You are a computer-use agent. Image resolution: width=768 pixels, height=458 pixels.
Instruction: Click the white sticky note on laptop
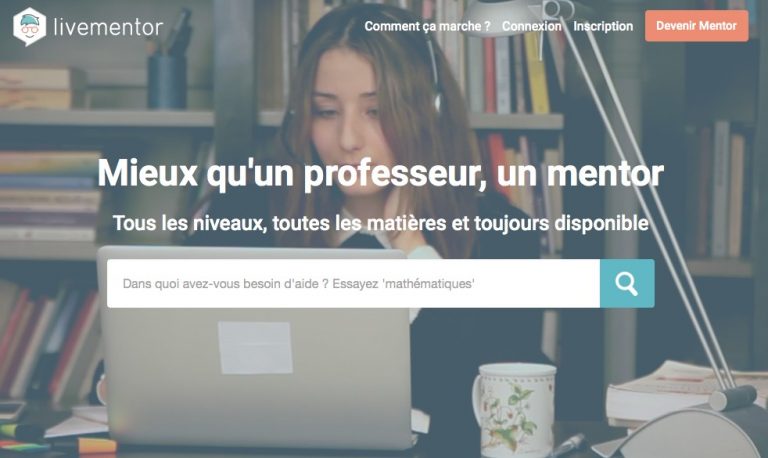(255, 347)
